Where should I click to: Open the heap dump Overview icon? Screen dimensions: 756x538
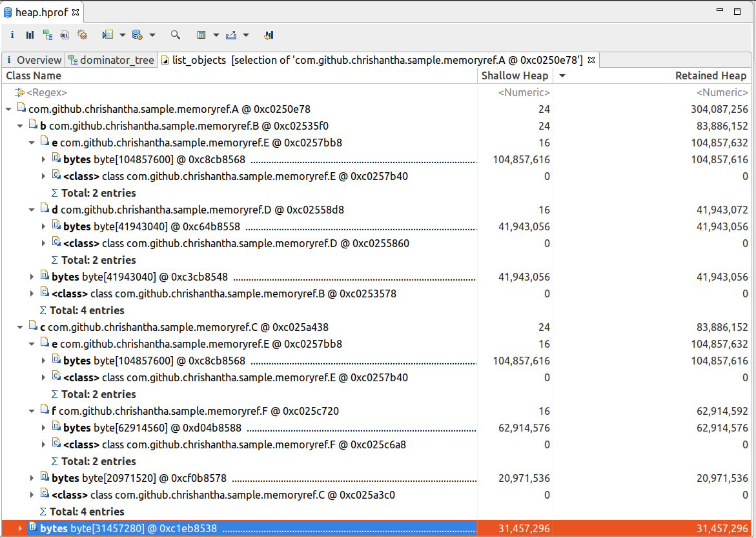(12, 35)
